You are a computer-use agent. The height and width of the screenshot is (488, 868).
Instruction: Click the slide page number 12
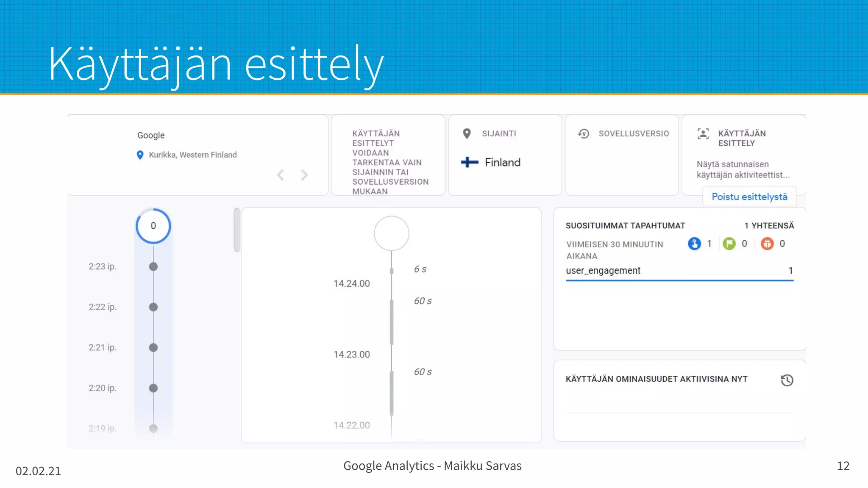click(843, 466)
